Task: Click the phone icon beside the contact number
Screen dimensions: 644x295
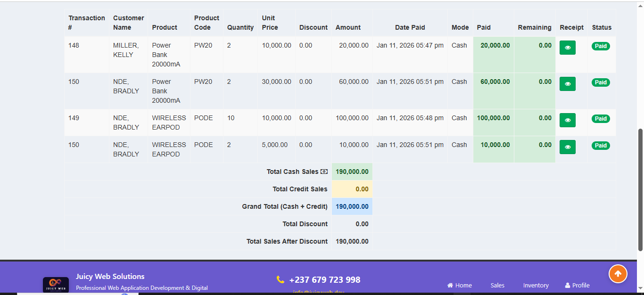Action: (x=279, y=279)
